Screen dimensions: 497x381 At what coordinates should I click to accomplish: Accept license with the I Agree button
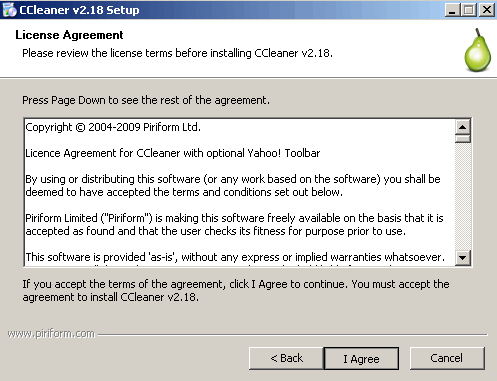tap(361, 359)
